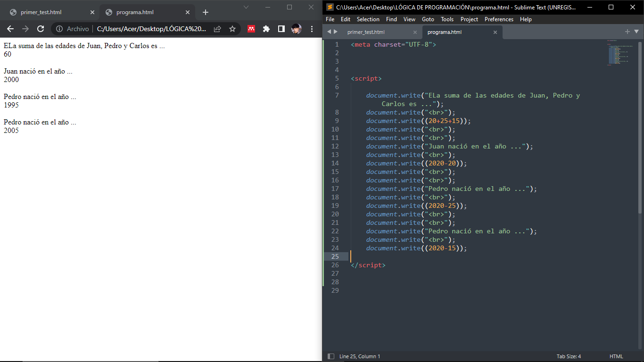
Task: Open the Project menu
Action: click(469, 19)
